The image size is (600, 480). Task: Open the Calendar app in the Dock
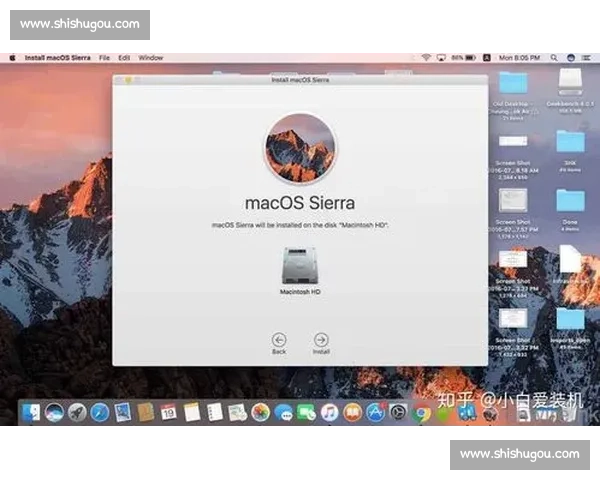[168, 412]
